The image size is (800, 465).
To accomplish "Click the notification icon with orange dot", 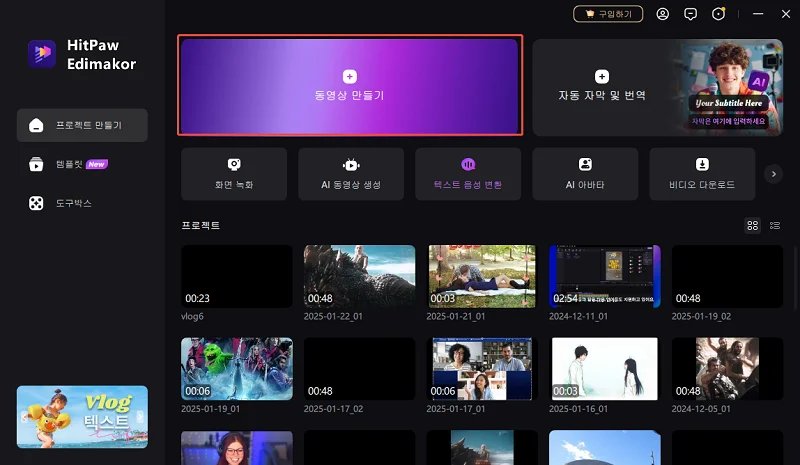I will point(718,14).
